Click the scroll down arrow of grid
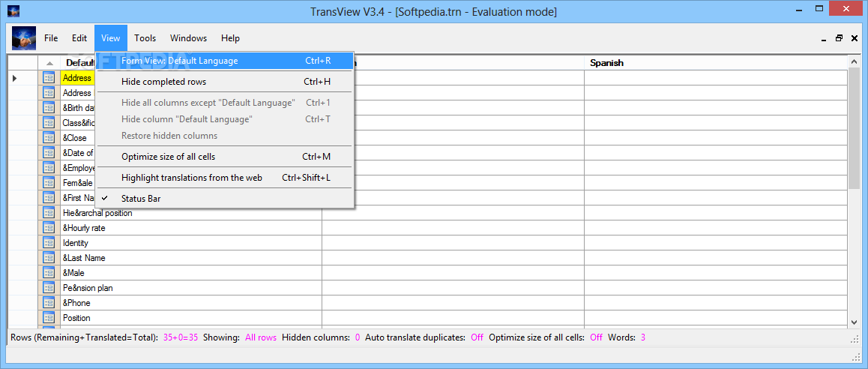The width and height of the screenshot is (868, 369). (x=855, y=321)
